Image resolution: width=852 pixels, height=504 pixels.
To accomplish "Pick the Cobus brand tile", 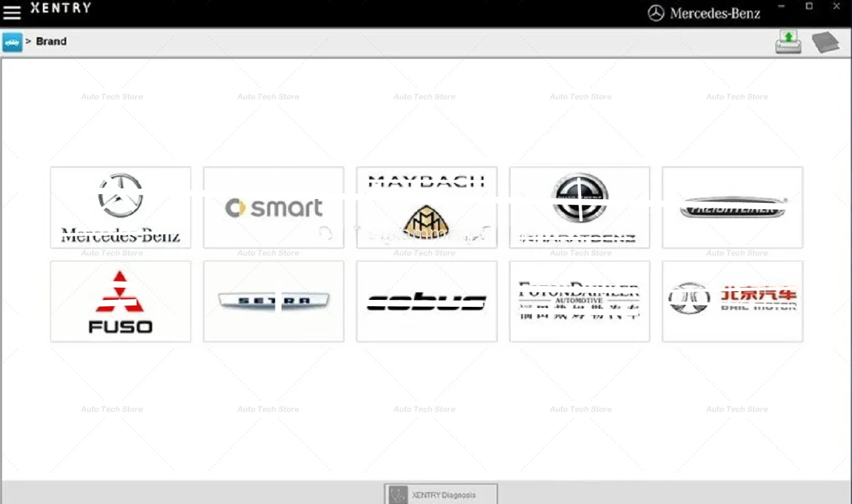I will tap(427, 302).
